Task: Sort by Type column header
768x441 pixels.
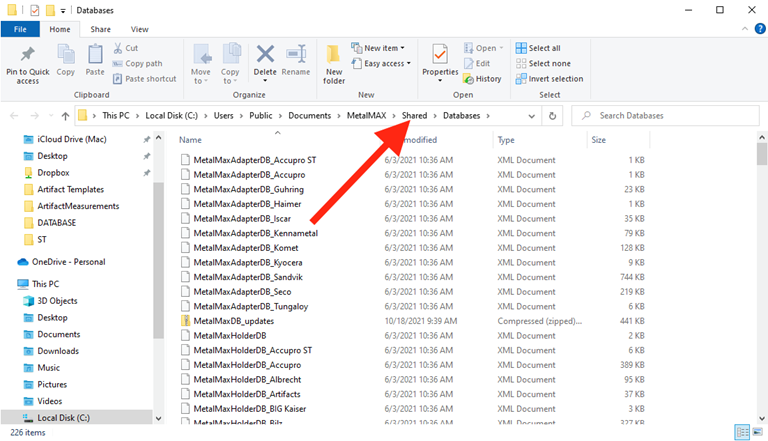Action: 506,140
